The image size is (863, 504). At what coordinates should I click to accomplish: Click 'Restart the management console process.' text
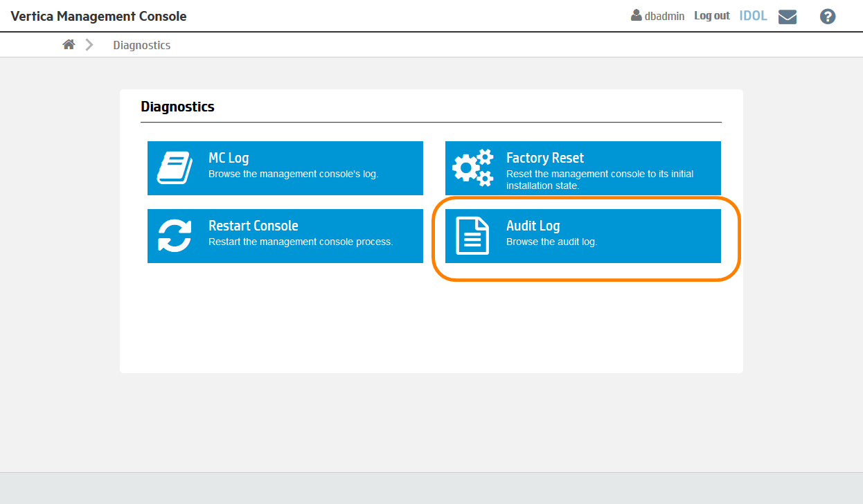pos(301,242)
